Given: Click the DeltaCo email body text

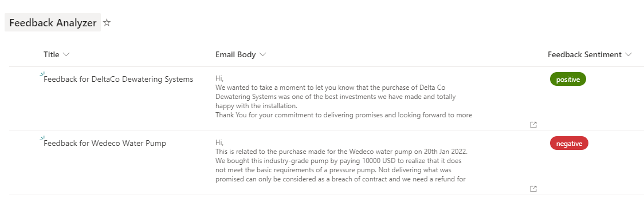Looking at the screenshot, I should click(x=344, y=96).
